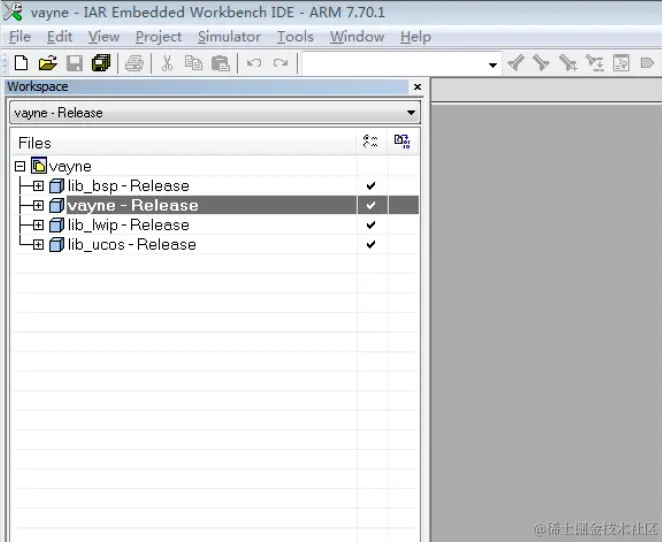Click the Save All toolbar icon
The width and height of the screenshot is (663, 542).
pos(101,63)
